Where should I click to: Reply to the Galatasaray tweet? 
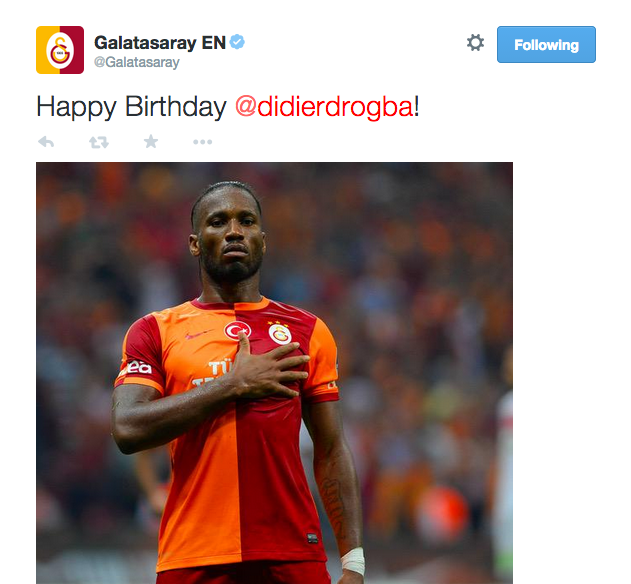point(46,142)
